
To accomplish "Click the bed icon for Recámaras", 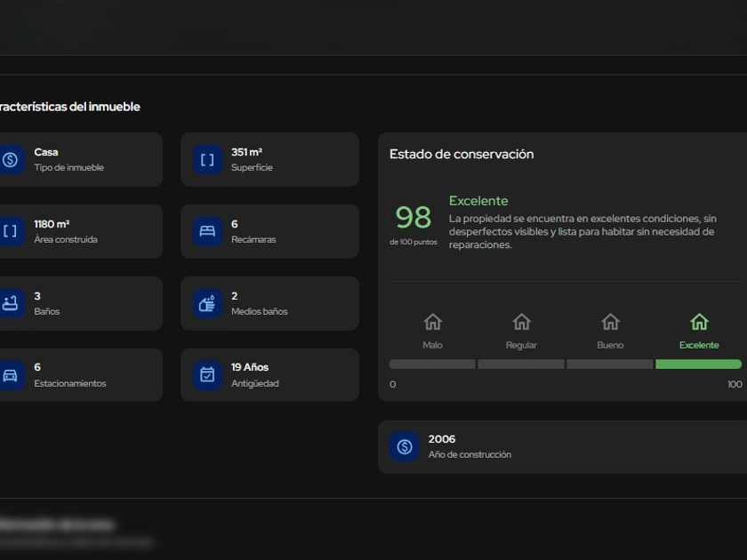I will tap(207, 232).
